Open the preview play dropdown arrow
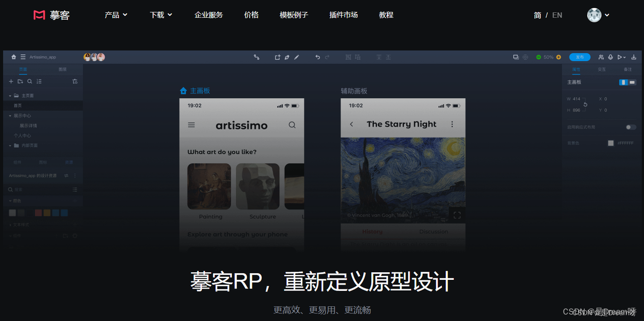644x321 pixels. pyautogui.click(x=625, y=57)
